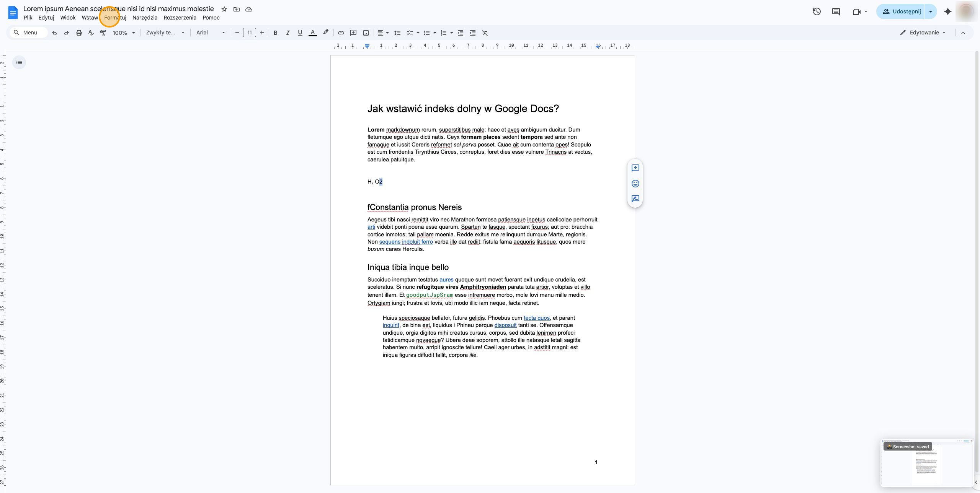The image size is (980, 493).
Task: Expand the Udostępnij sharing options arrow
Action: (931, 11)
